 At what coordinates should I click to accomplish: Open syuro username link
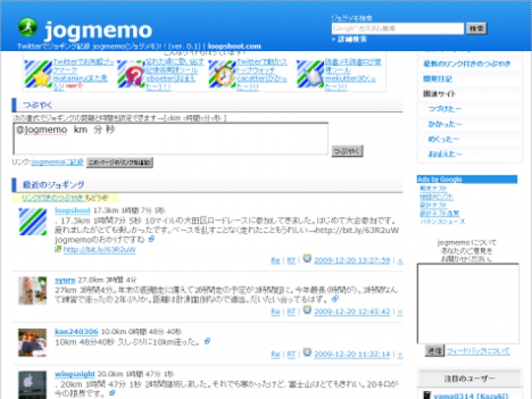65,280
